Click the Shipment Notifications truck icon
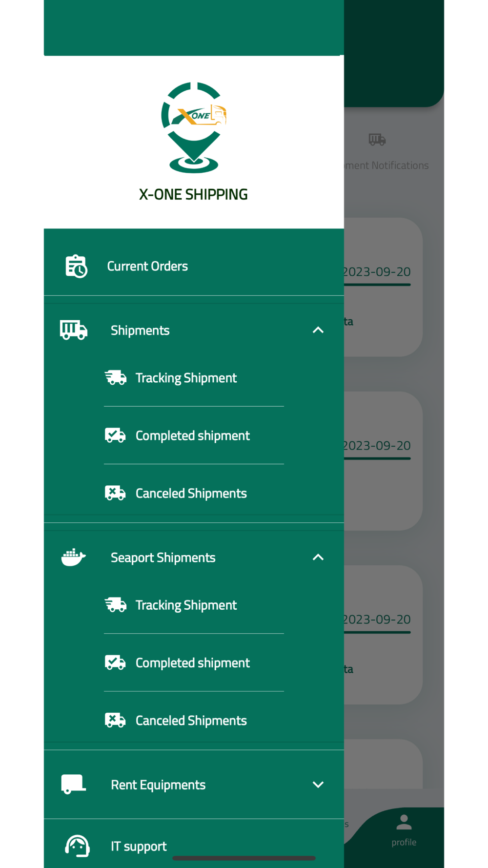 point(377,140)
